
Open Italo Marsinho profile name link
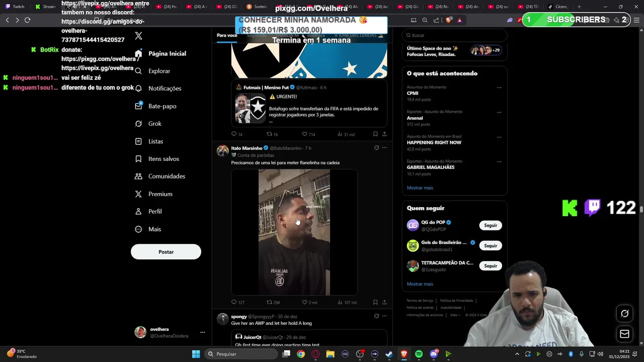click(x=247, y=148)
